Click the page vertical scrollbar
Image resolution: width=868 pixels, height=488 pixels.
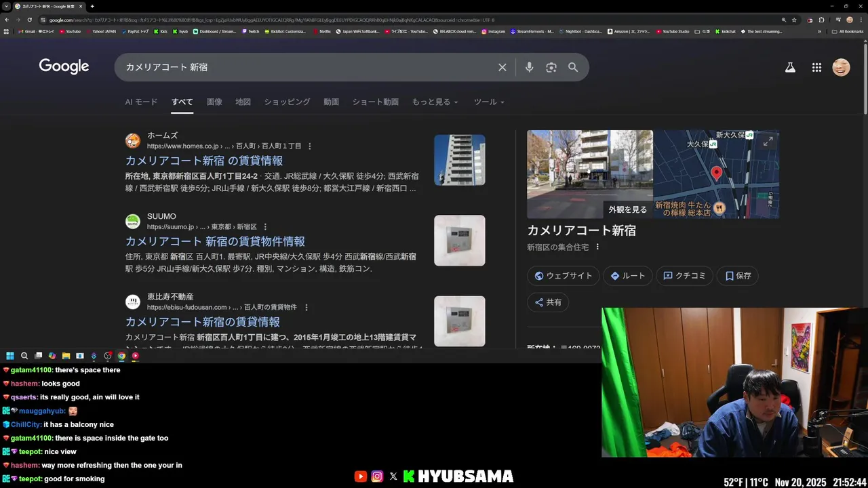click(865, 78)
